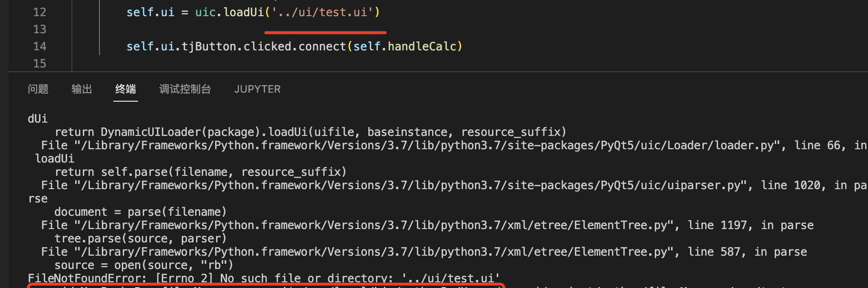Switch to the JUPYTER panel tab
Viewport: 868px width, 288px height.
(257, 89)
